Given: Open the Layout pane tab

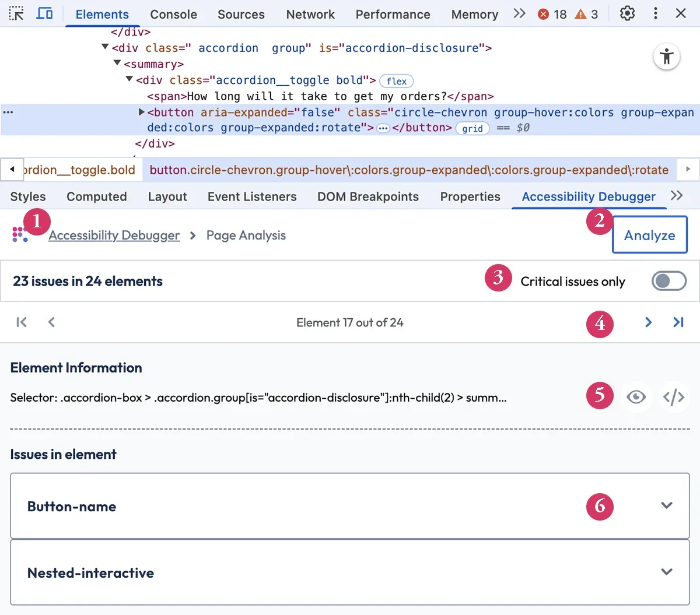Looking at the screenshot, I should [x=167, y=196].
